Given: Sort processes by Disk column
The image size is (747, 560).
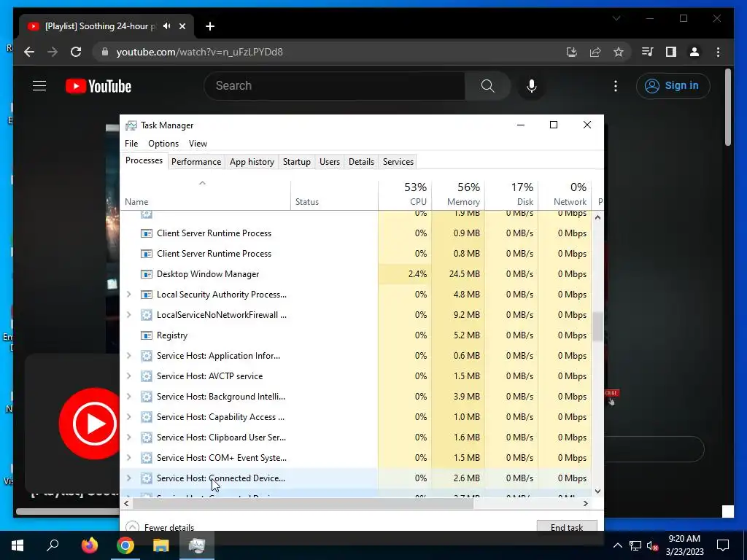Looking at the screenshot, I should [x=511, y=194].
